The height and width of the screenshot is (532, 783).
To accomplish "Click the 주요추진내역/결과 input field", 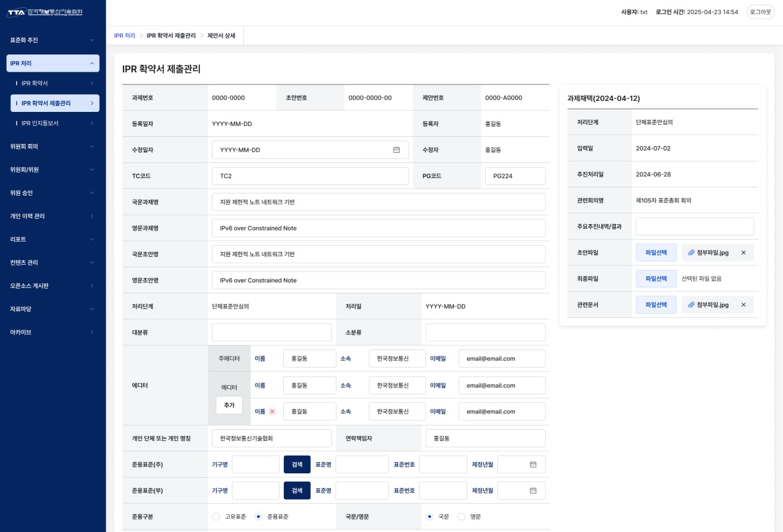I will tap(694, 226).
